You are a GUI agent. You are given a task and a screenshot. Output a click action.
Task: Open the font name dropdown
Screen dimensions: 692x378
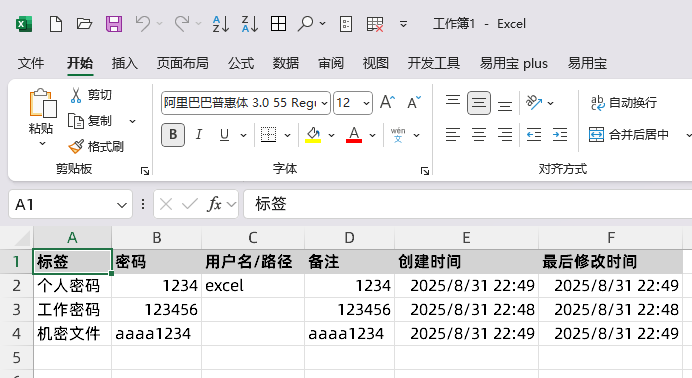pyautogui.click(x=324, y=103)
